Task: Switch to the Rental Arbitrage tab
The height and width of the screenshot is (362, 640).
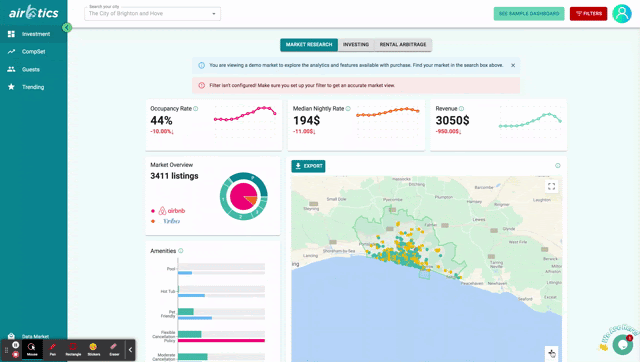Action: (x=403, y=44)
